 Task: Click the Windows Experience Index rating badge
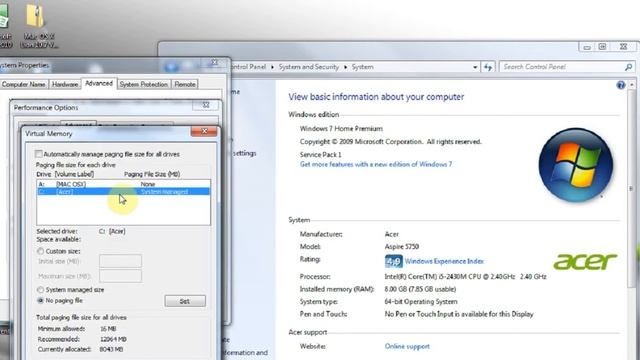pyautogui.click(x=393, y=261)
